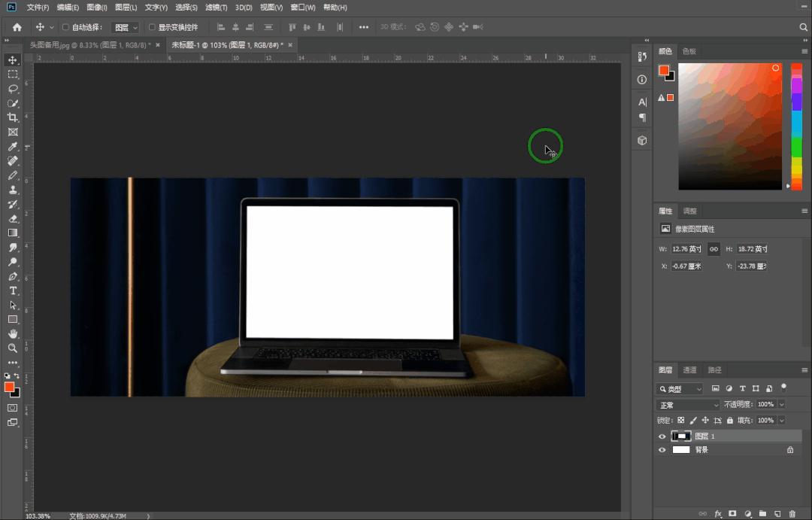Select the Lasso tool
Viewport: 812px width, 520px height.
pyautogui.click(x=13, y=89)
